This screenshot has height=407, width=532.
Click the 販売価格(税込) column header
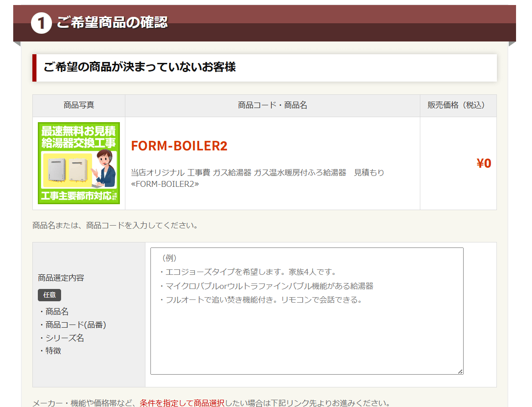tap(458, 105)
